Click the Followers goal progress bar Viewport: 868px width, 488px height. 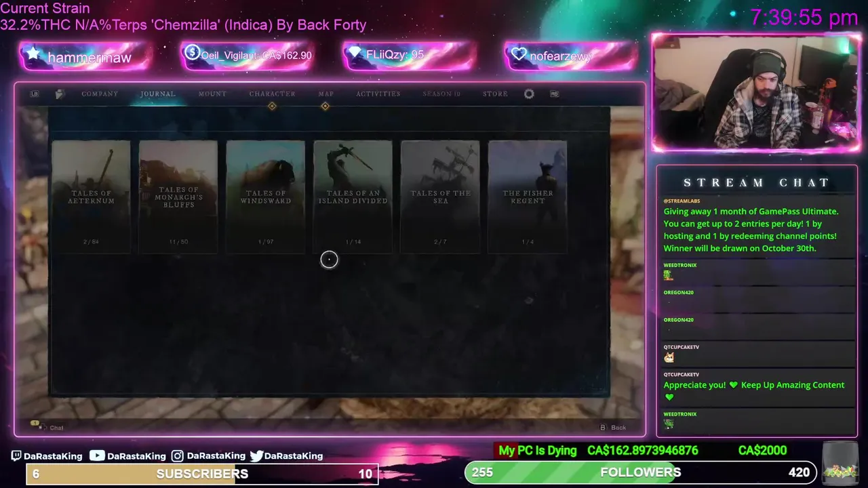pos(640,472)
